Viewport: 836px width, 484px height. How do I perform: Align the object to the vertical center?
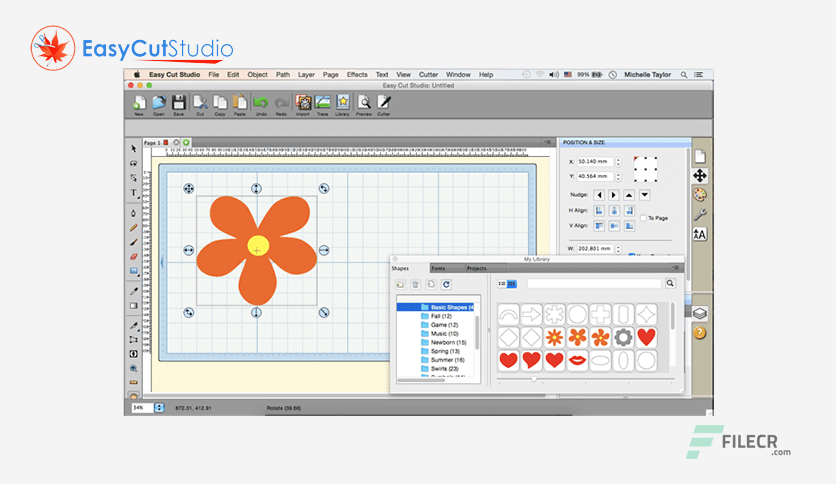coord(614,226)
